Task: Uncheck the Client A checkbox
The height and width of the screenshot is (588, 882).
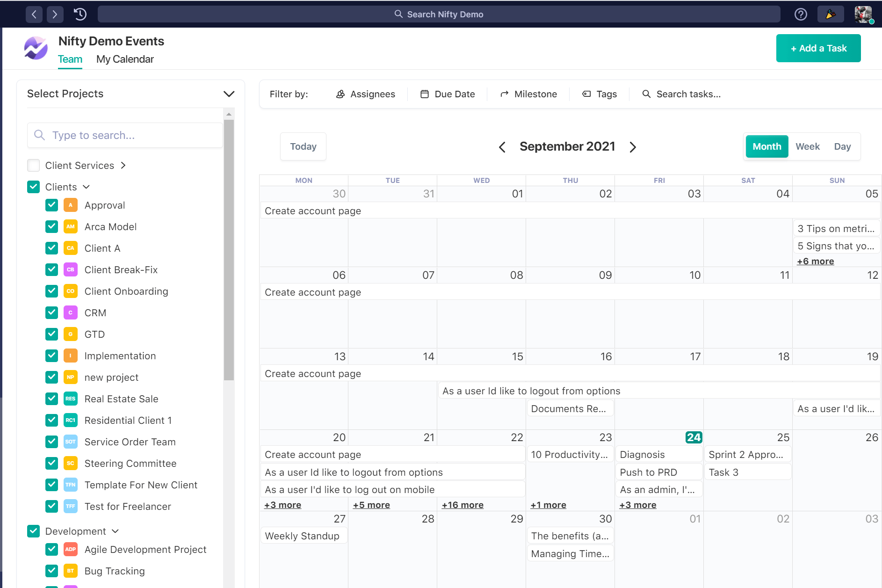Action: (x=52, y=248)
